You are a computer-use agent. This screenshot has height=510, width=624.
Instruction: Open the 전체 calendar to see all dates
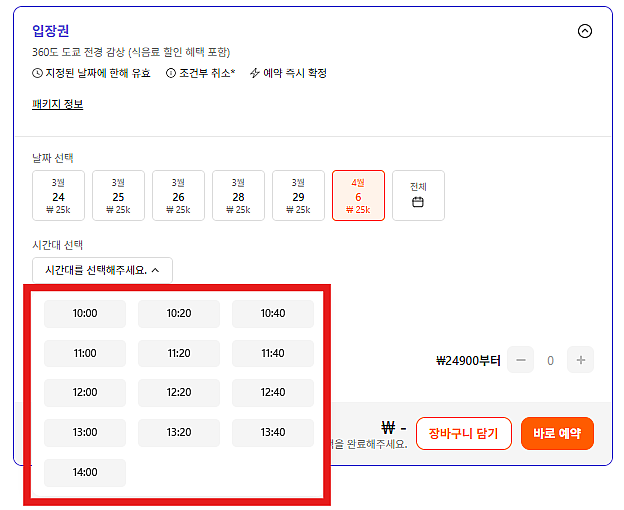418,195
